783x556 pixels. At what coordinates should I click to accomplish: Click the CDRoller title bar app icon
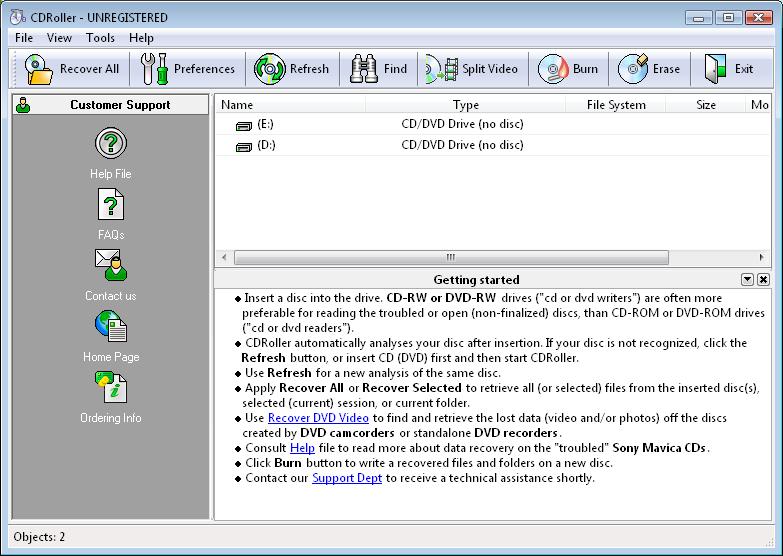(17, 17)
